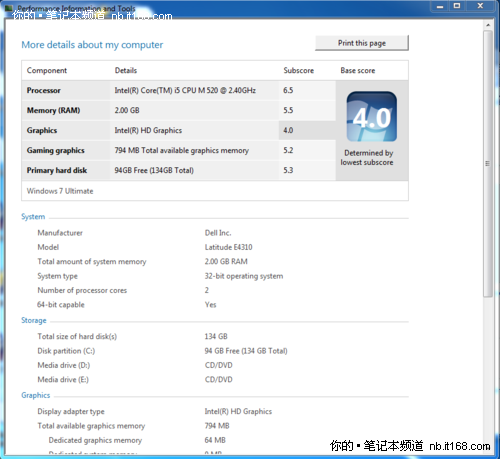Select the Processor row in the score table
The height and width of the screenshot is (459, 500).
pos(178,90)
